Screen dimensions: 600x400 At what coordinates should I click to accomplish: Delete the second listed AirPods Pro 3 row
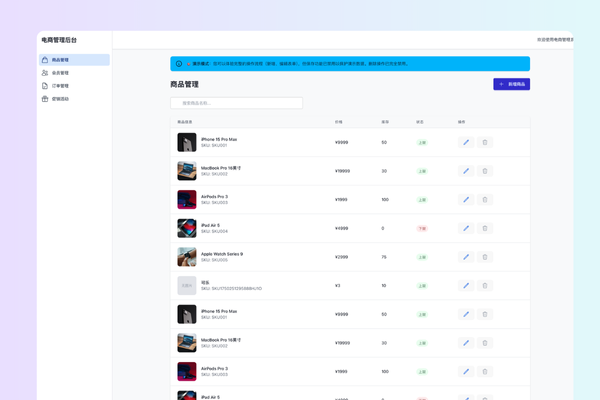(485, 371)
